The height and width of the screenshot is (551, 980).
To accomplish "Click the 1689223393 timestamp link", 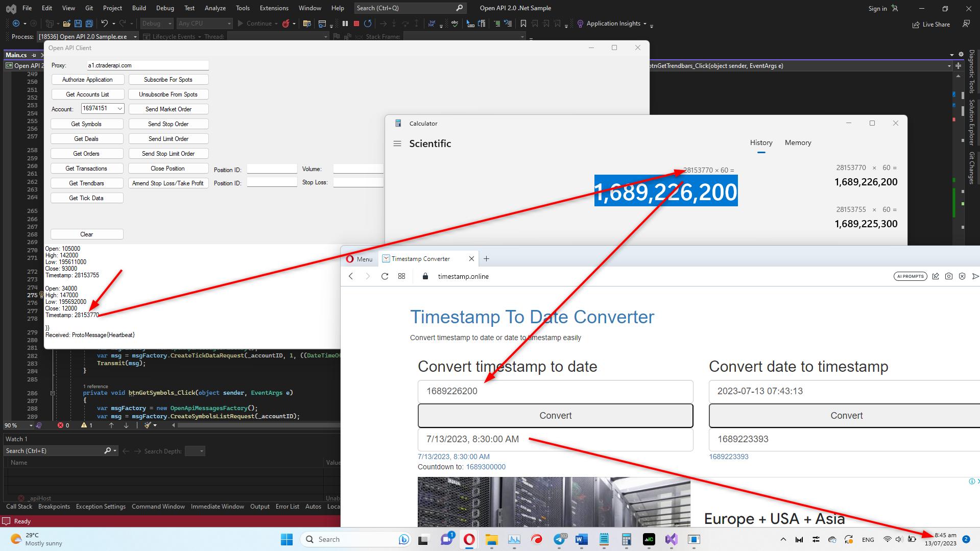I will pyautogui.click(x=728, y=457).
